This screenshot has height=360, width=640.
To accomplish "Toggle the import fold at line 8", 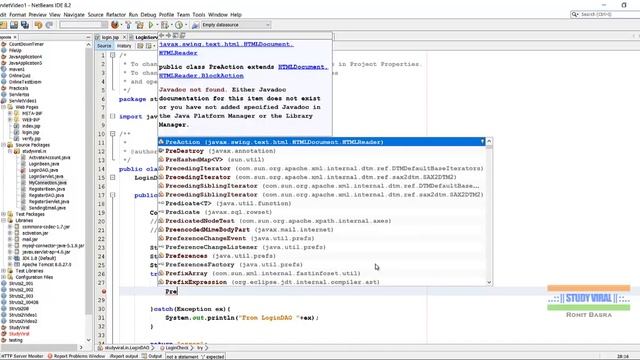I will click(x=113, y=116).
